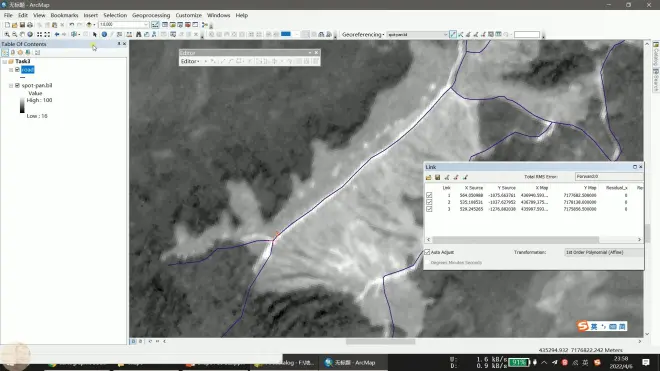This screenshot has width=660, height=371.
Task: Open the Geoprocessing menu
Action: [151, 15]
